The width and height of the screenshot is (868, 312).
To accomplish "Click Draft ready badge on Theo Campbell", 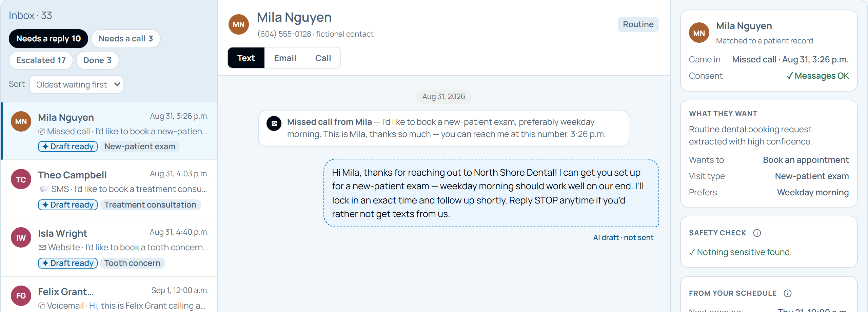I will (x=68, y=205).
